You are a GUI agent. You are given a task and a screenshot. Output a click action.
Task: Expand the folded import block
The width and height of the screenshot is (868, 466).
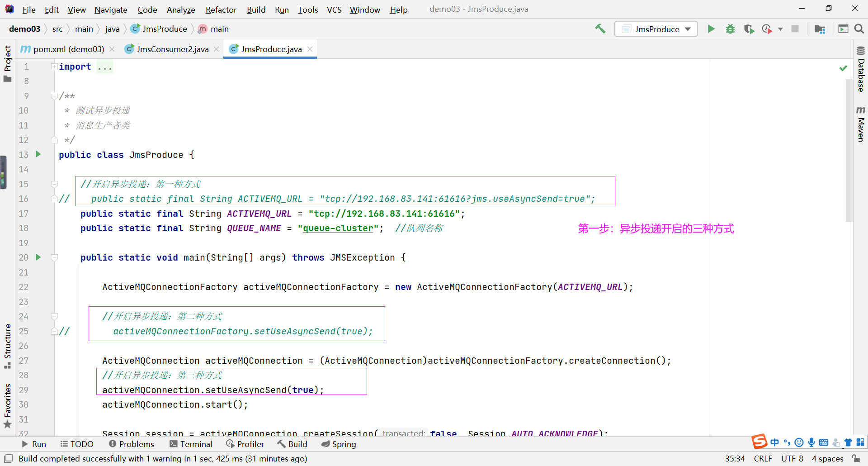54,67
